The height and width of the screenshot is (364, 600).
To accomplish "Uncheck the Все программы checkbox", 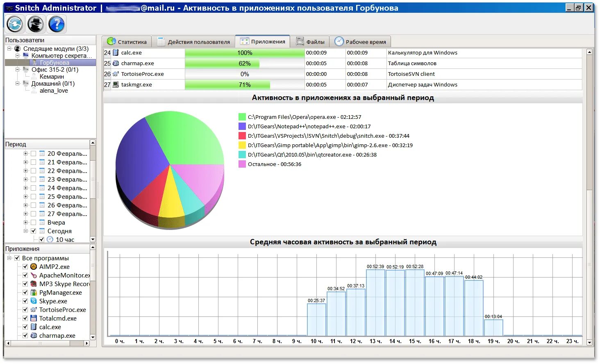I will click(17, 258).
